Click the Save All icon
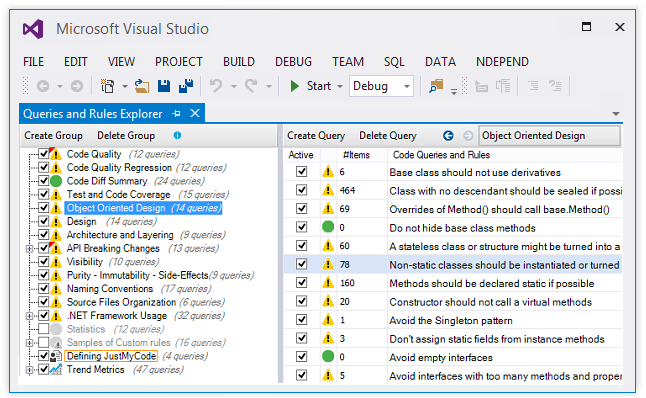This screenshot has height=398, width=646. tap(186, 86)
